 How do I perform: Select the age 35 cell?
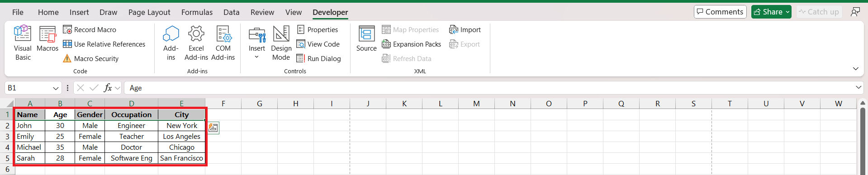(x=60, y=147)
